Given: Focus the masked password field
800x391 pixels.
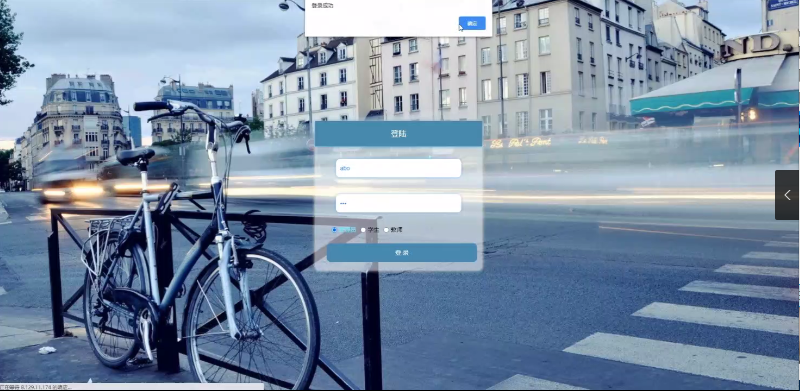Looking at the screenshot, I should point(398,203).
